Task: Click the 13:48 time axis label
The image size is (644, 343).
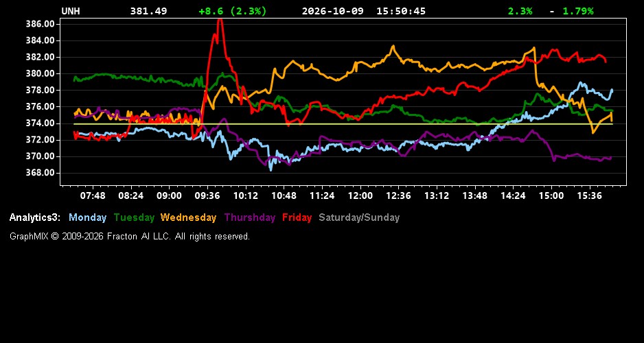Action: pos(475,196)
